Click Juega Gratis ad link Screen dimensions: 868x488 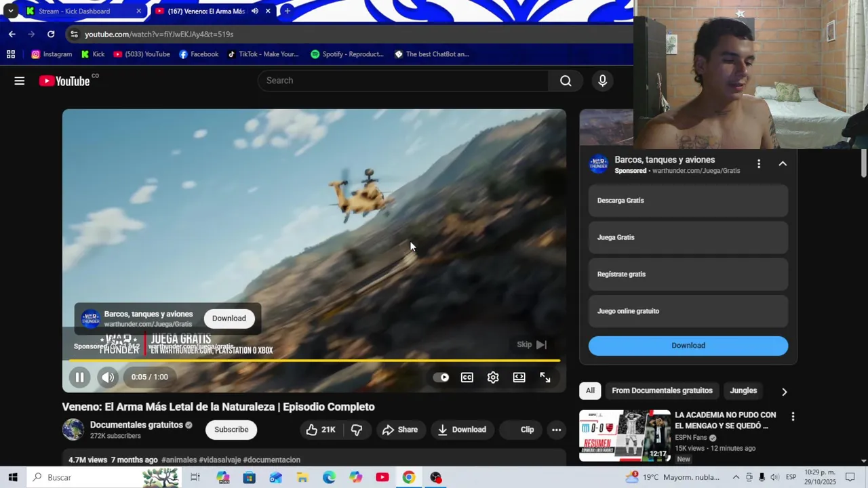pos(688,237)
